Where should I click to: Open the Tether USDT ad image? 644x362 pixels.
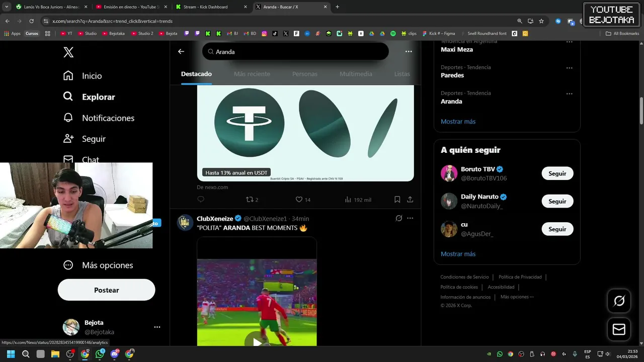(x=305, y=133)
